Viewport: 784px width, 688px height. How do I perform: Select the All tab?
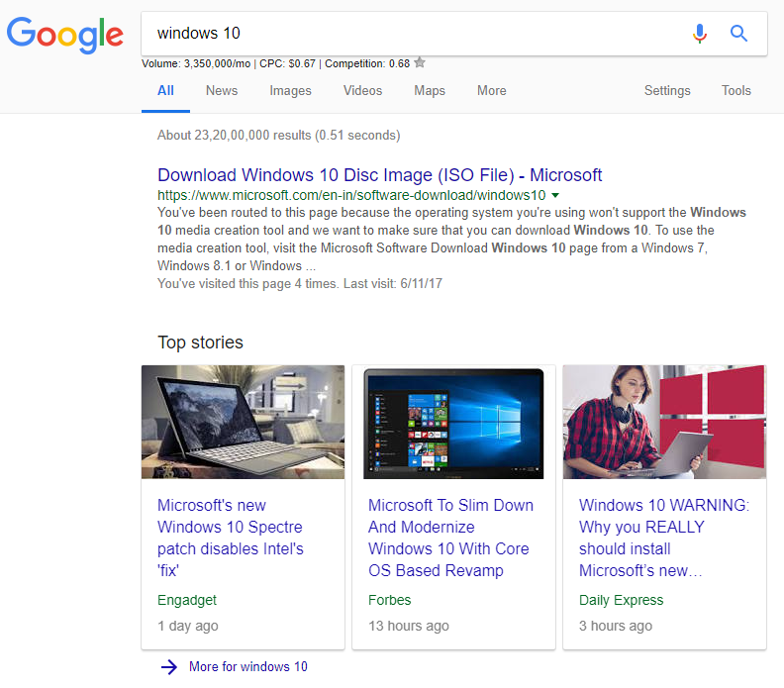click(x=165, y=90)
